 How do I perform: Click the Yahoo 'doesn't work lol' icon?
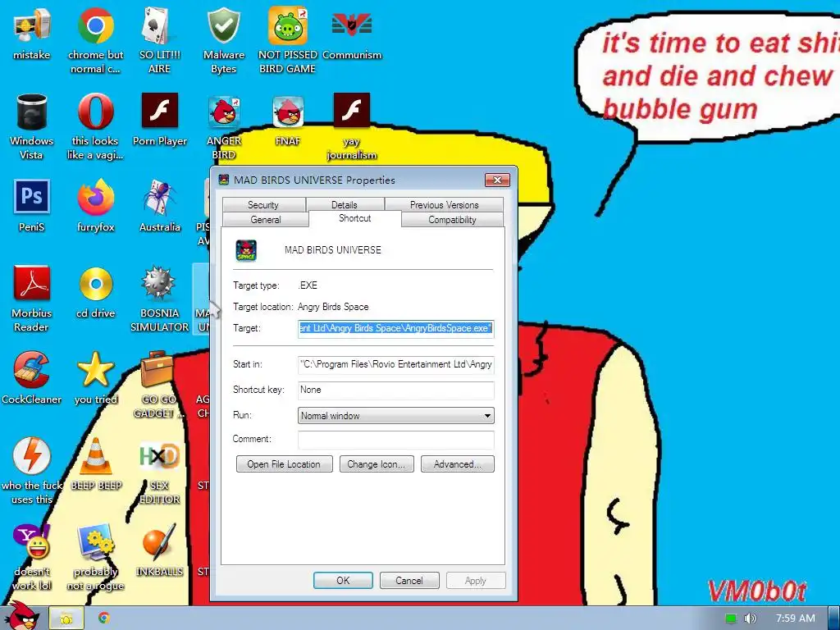32,557
